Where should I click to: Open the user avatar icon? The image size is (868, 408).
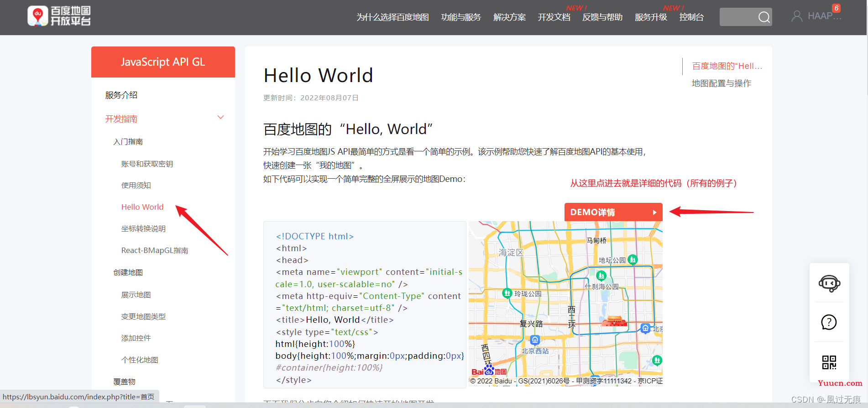(797, 16)
